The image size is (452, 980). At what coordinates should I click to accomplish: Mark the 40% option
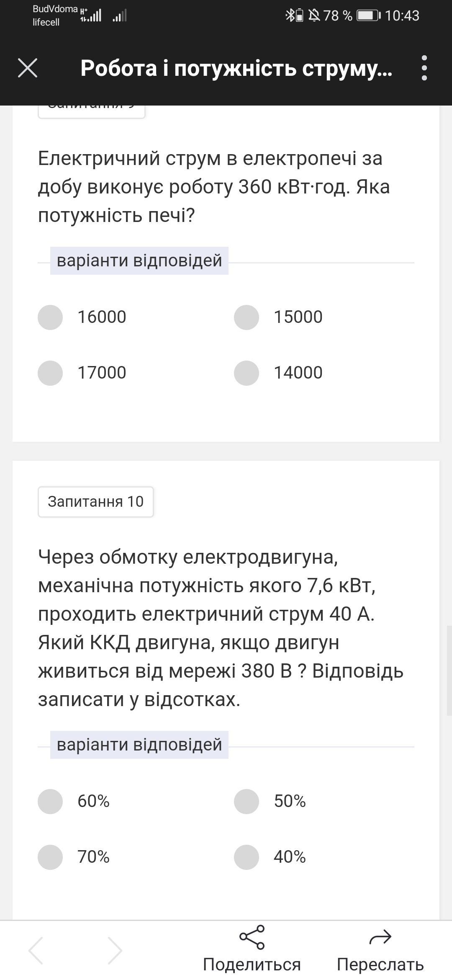[247, 857]
